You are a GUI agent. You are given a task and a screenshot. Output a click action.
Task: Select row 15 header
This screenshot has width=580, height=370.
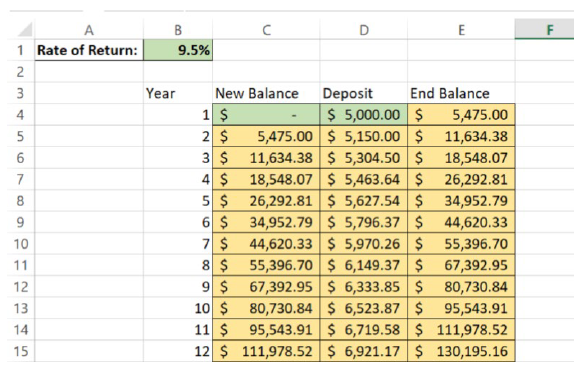click(x=21, y=351)
